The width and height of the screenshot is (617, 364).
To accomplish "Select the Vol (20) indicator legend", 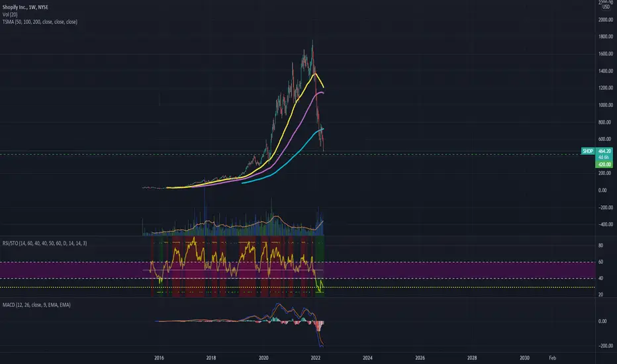I will [x=10, y=15].
